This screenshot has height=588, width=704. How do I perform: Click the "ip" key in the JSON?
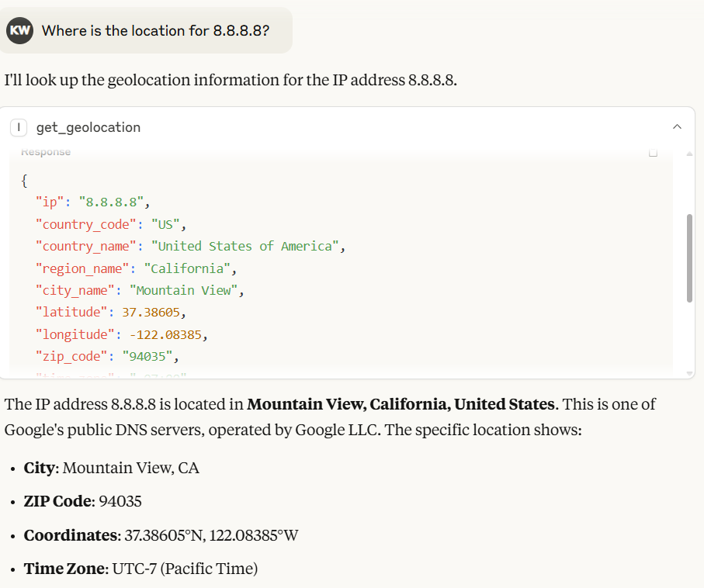50,202
